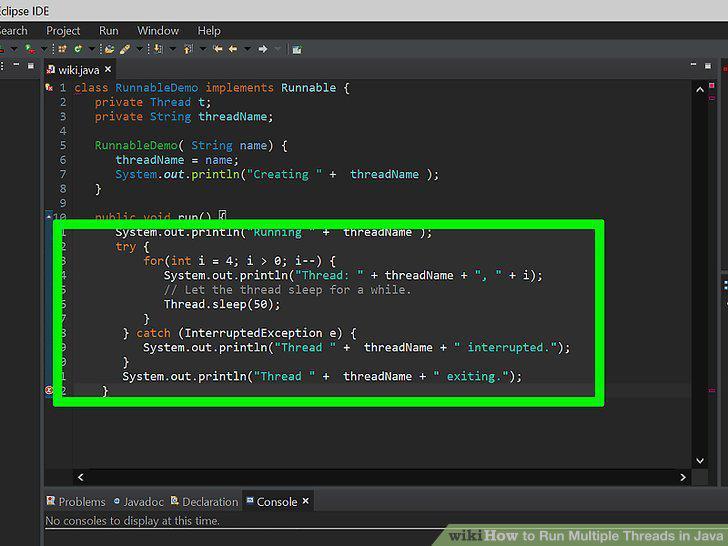Open the Back history dropdown arrow
Screen dimensions: 728x546
point(247,49)
